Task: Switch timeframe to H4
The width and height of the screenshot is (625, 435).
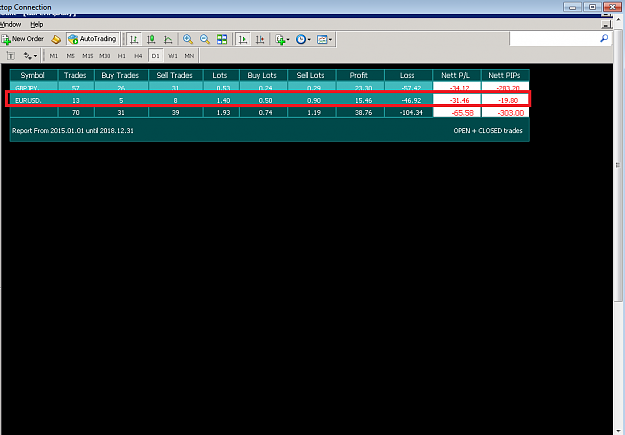Action: 138,56
